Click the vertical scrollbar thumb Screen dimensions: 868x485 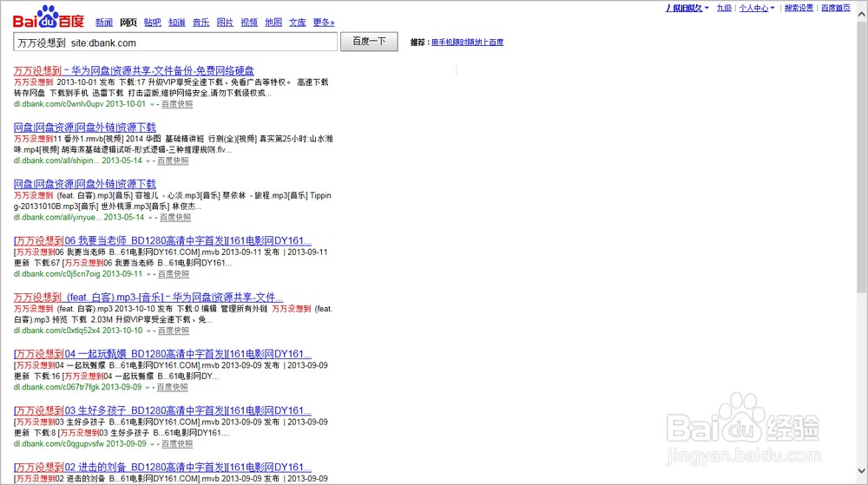coord(861,157)
